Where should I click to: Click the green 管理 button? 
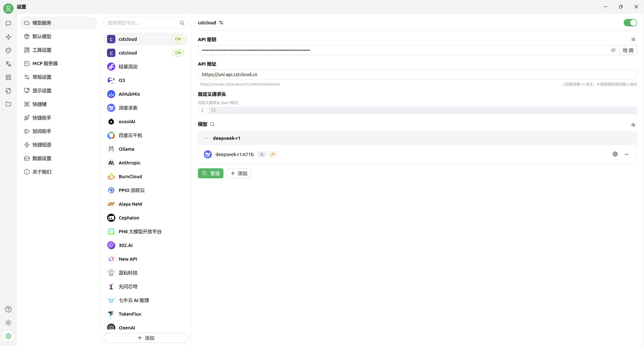click(x=210, y=173)
